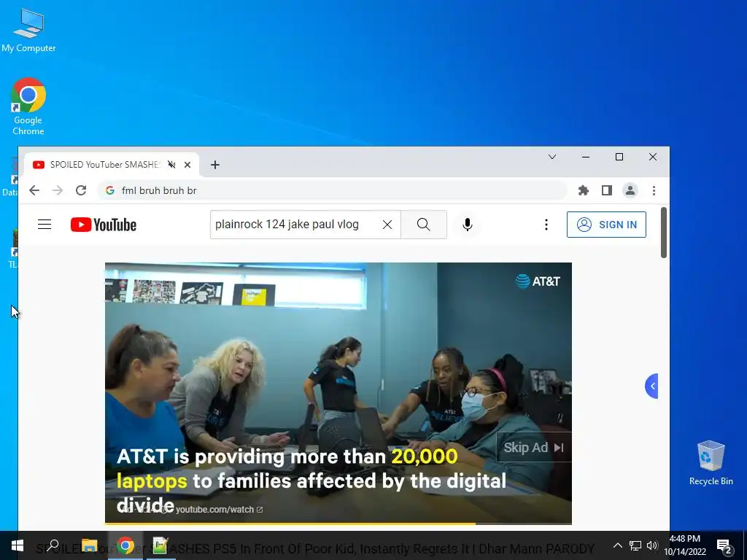Show hidden system tray icons

pyautogui.click(x=617, y=545)
